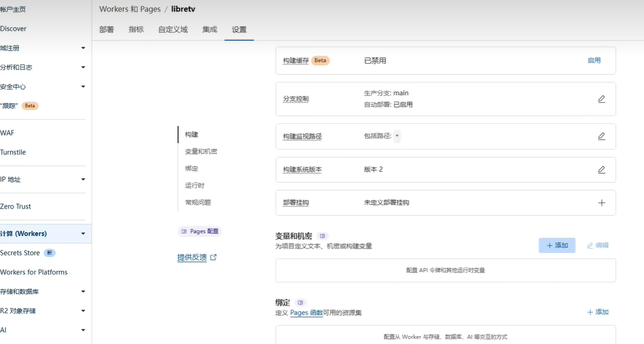Jump to 运行时 settings section

(195, 185)
